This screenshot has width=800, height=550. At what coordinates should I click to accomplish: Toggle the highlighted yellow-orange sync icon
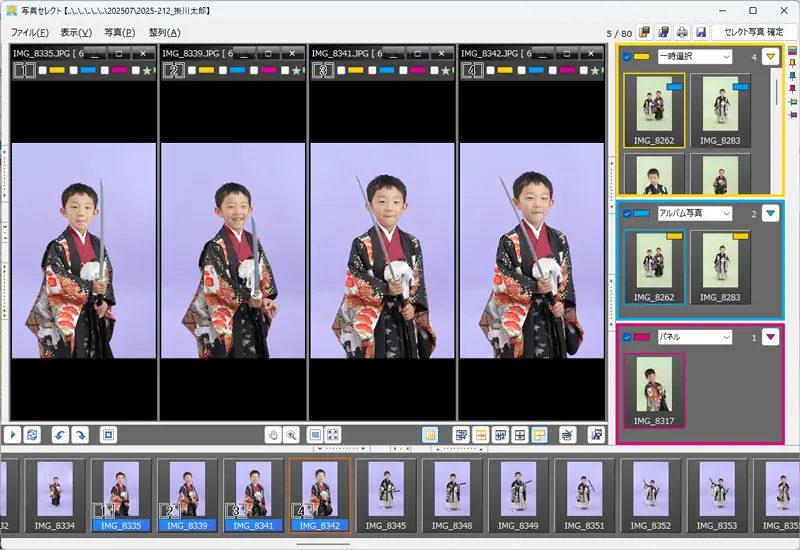point(430,435)
